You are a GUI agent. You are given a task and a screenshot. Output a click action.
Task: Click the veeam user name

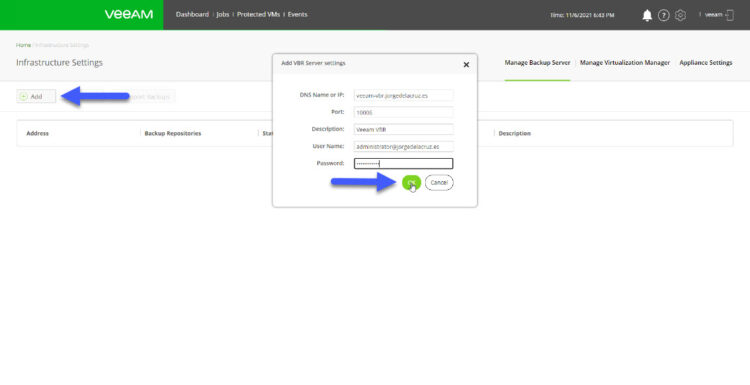[713, 15]
